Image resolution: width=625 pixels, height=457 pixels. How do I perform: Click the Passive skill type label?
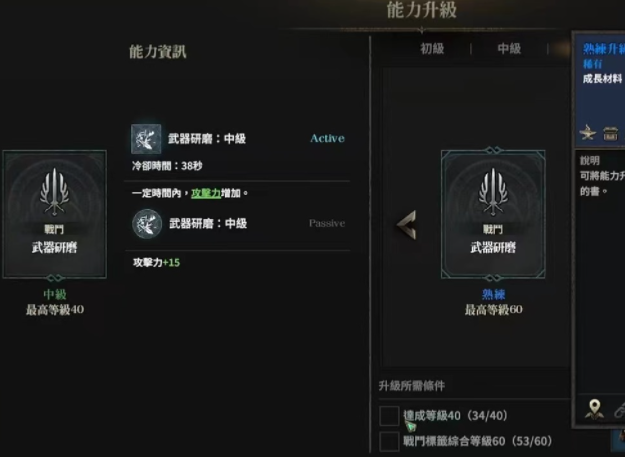tap(327, 223)
